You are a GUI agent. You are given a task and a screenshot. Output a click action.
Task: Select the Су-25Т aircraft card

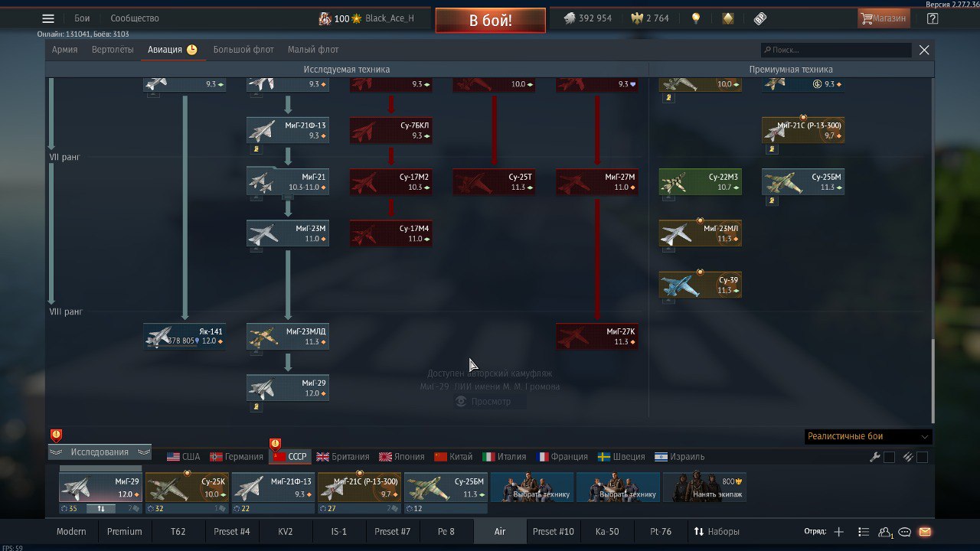494,181
